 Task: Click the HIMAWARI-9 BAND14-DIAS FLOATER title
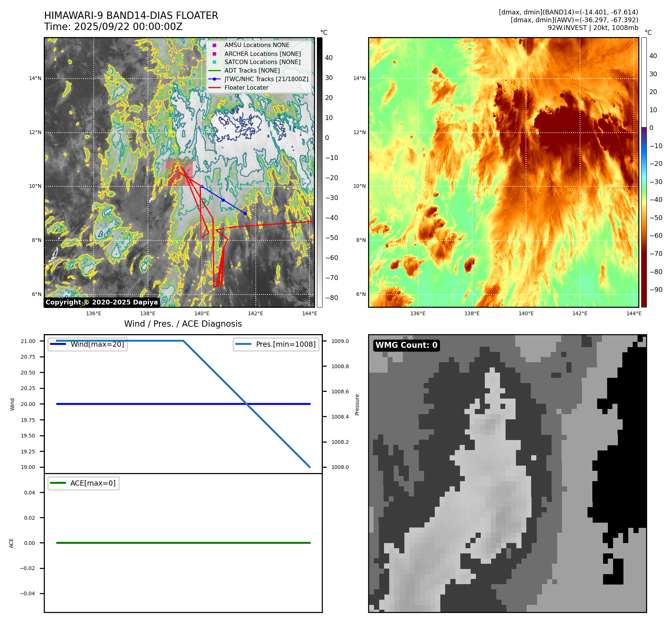[x=131, y=16]
